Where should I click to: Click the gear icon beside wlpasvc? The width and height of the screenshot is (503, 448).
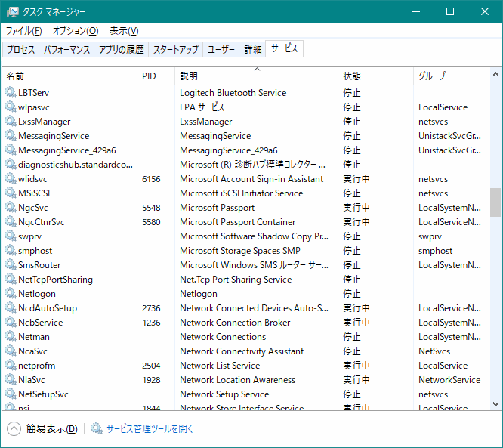pos(11,107)
